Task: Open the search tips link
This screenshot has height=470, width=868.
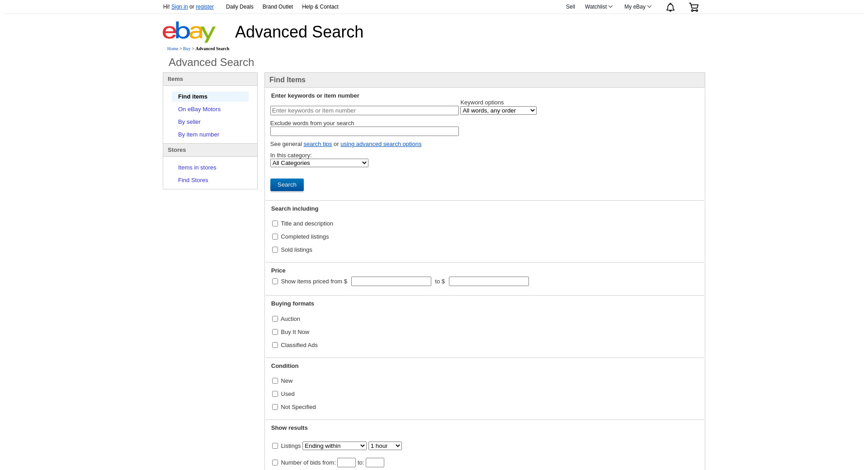Action: (317, 144)
